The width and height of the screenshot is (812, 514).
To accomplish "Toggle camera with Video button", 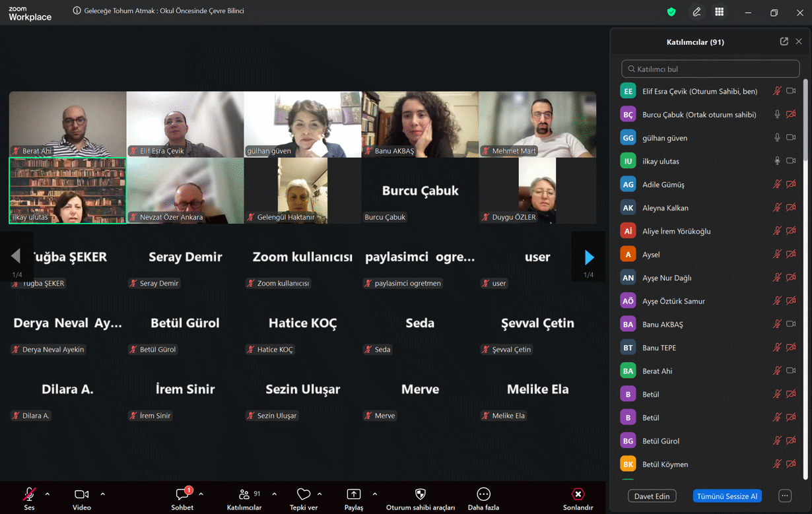I will (81, 494).
